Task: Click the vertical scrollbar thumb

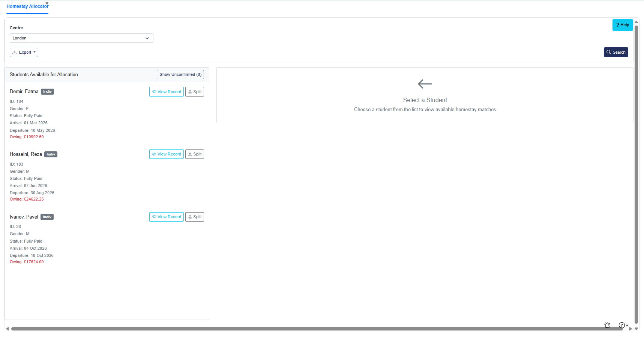Action: [636, 175]
